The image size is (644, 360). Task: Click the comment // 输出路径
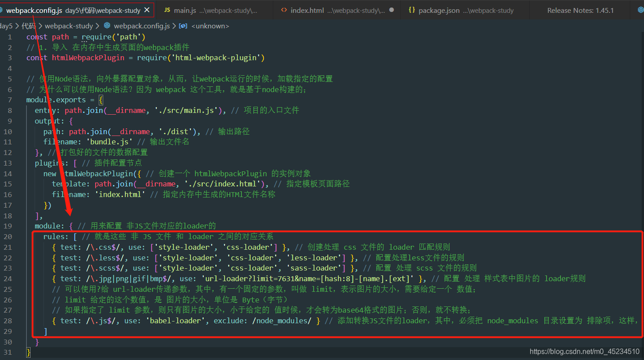point(228,132)
